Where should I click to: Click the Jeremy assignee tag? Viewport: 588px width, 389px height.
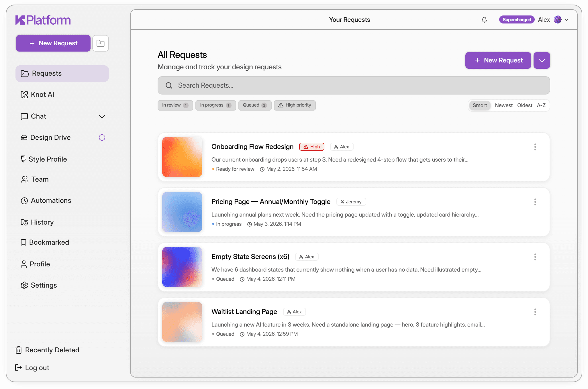click(x=351, y=202)
